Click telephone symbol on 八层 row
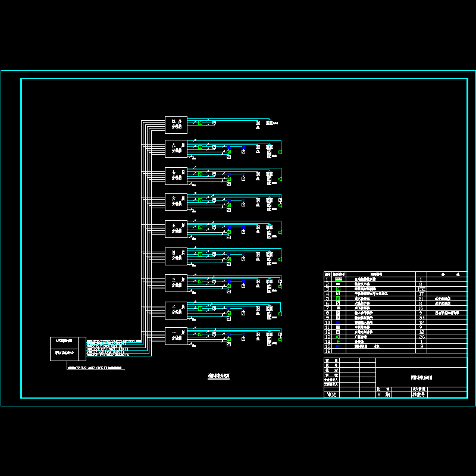Viewport: 476px width, 476px height. tap(228, 157)
